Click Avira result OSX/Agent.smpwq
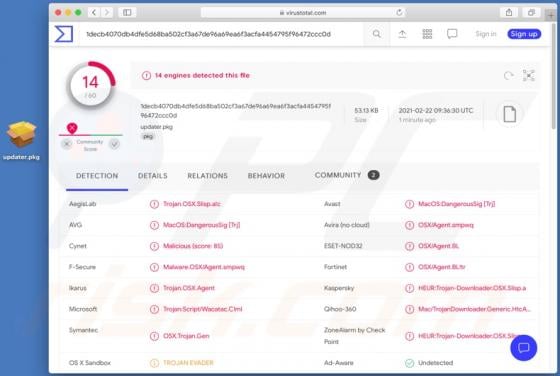Image resolution: width=560 pixels, height=376 pixels. pyautogui.click(x=446, y=225)
